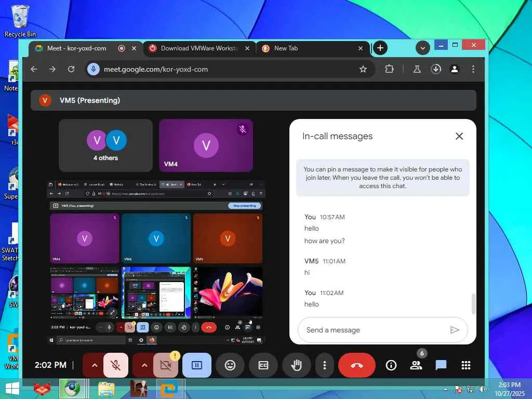Close the New Tab tab
The width and height of the screenshot is (532, 399).
361,48
